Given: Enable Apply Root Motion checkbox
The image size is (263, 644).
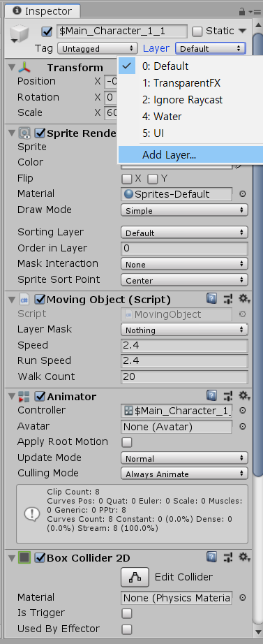Looking at the screenshot, I should [x=127, y=442].
